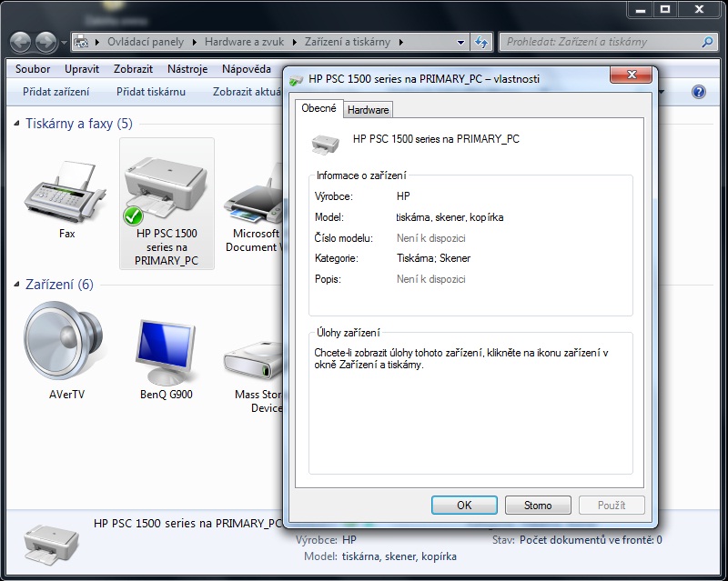Open the address bar history dropdown
Viewport: 728px width, 581px height.
click(460, 42)
